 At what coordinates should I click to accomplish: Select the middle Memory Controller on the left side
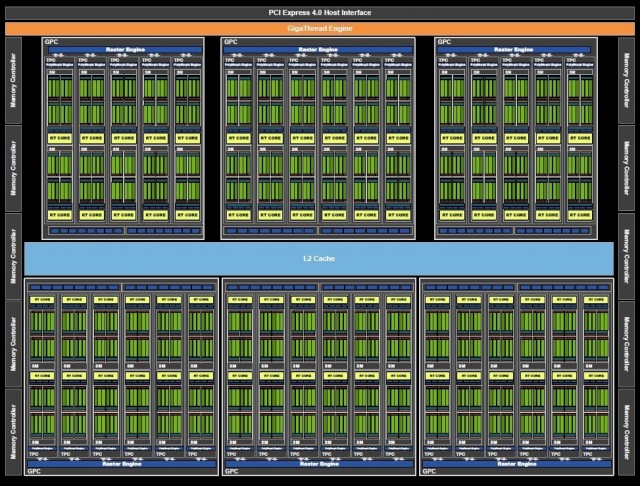[x=13, y=256]
